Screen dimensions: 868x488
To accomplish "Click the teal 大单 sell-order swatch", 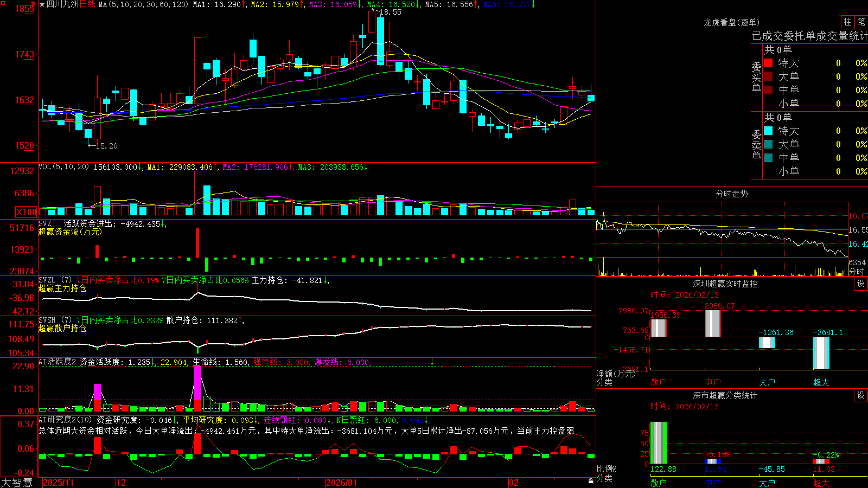I will coord(768,144).
